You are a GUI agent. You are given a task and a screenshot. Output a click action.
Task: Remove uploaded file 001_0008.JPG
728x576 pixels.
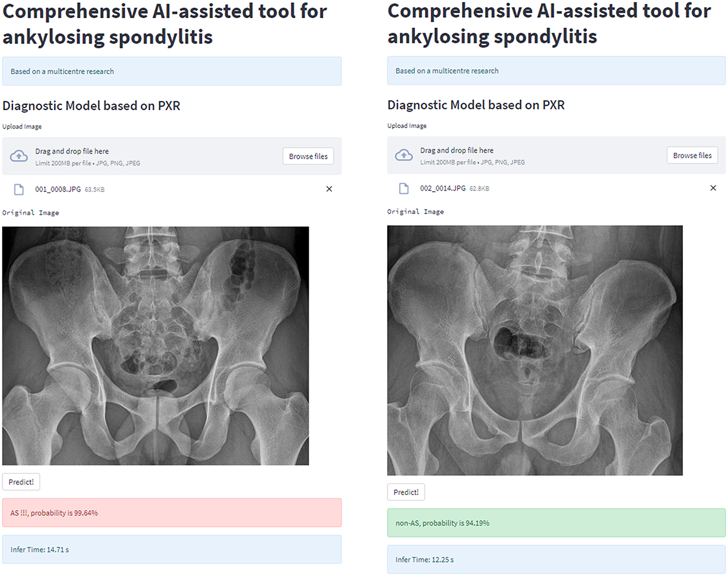(329, 189)
